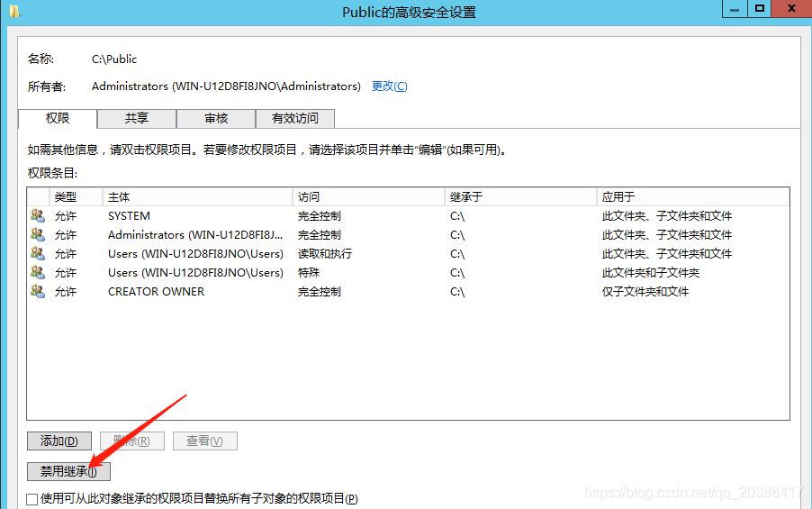Click the 更改 owner link

coord(389,86)
